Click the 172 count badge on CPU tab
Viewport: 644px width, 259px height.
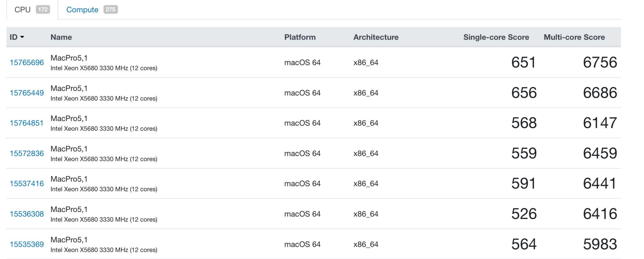(43, 9)
